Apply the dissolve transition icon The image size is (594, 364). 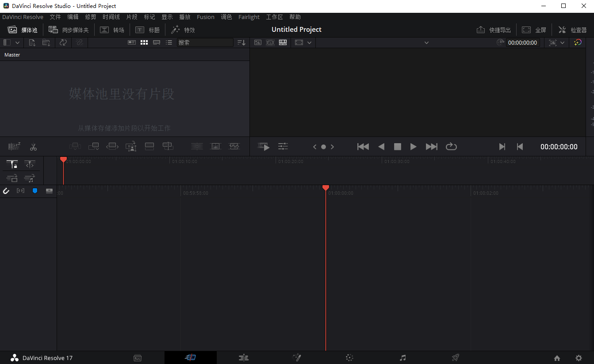pos(215,146)
